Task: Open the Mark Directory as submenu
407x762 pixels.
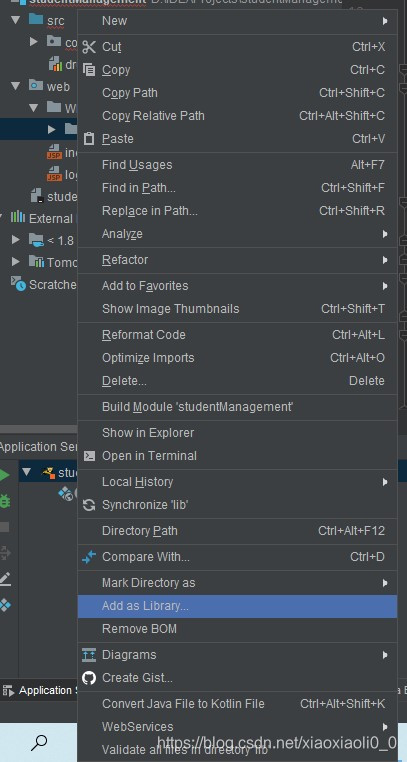Action: (x=237, y=583)
